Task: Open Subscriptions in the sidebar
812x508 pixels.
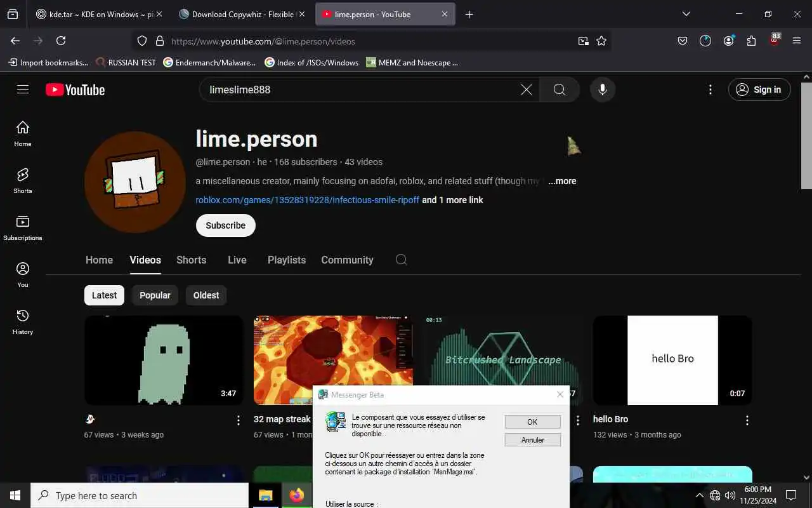Action: point(23,228)
